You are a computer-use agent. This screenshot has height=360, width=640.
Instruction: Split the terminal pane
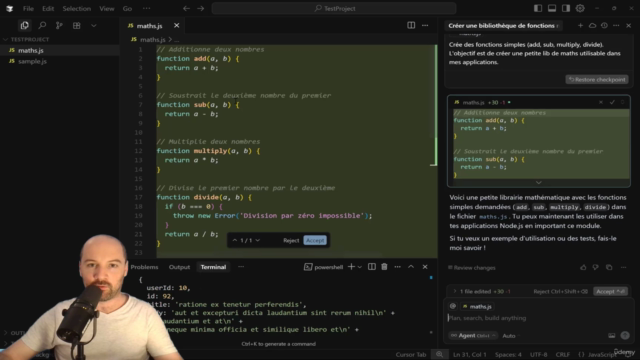point(371,267)
